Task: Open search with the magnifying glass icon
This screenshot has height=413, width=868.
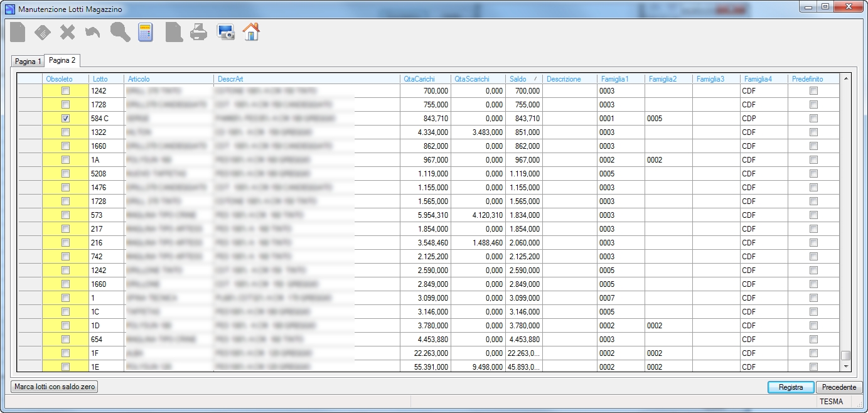Action: click(x=120, y=31)
